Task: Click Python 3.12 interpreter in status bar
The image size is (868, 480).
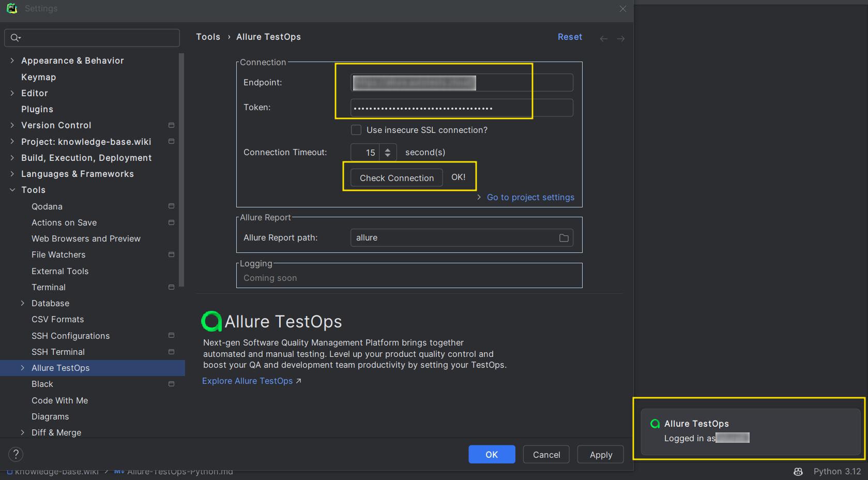Action: pos(837,471)
